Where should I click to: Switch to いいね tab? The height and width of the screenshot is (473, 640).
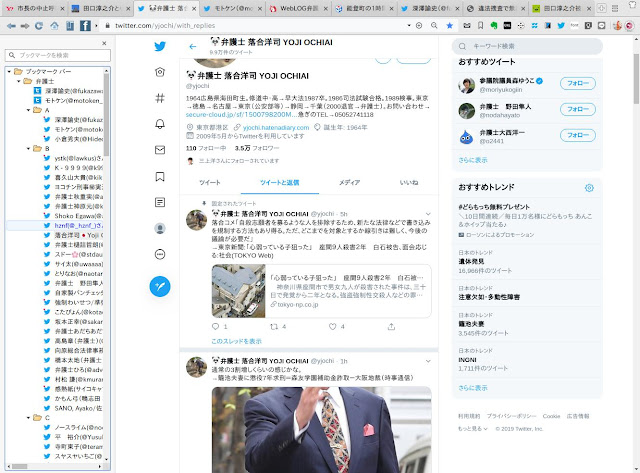409,182
